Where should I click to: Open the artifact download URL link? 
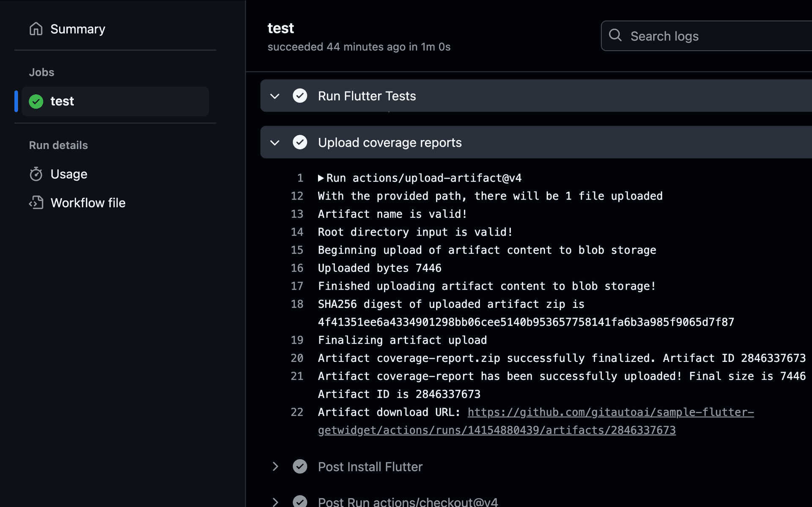pos(610,412)
